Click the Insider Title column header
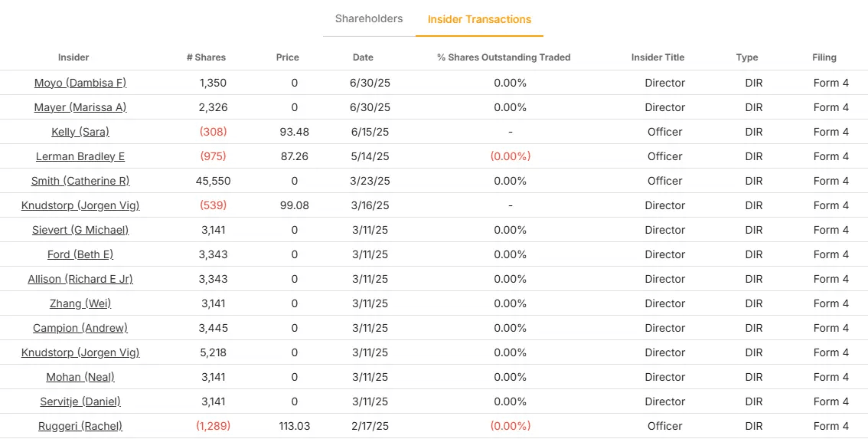 point(658,57)
